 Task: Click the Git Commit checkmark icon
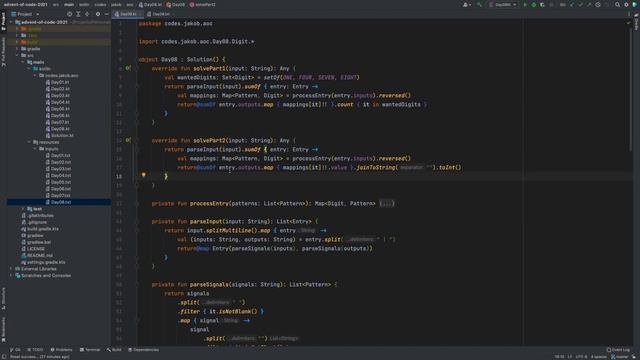click(580, 4)
